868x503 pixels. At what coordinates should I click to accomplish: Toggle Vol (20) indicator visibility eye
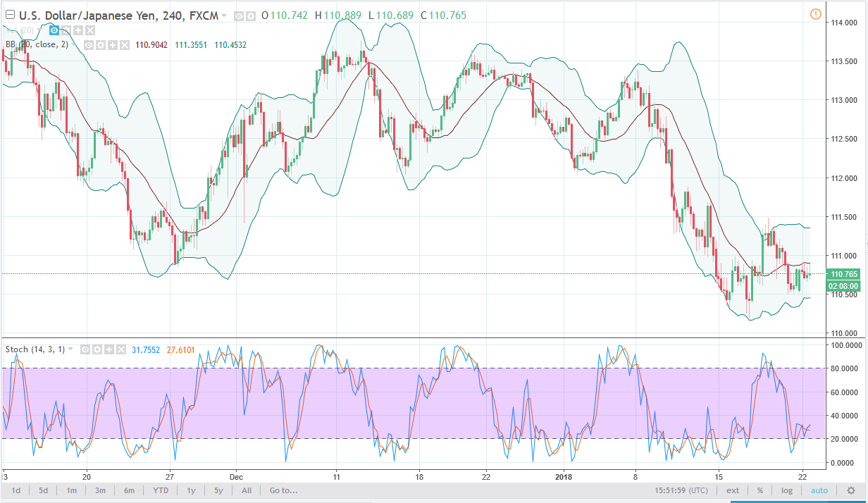tap(54, 30)
